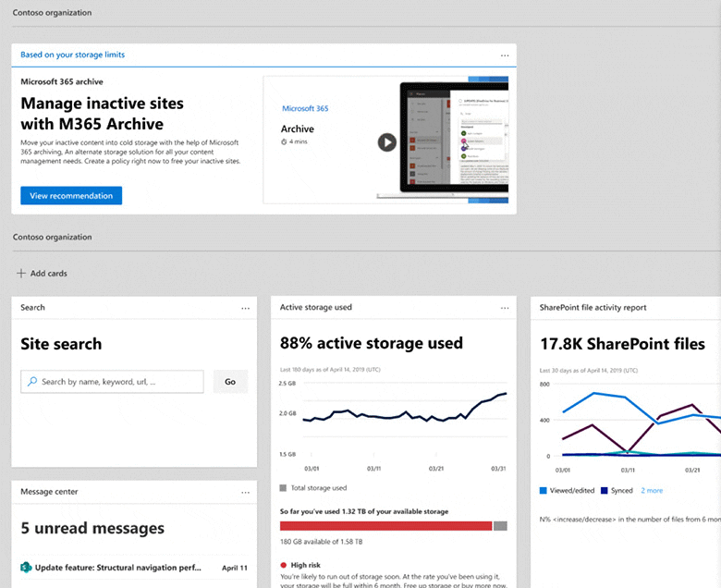This screenshot has height=588, width=721.
Task: Click the gray remaining storage bar segment
Action: (500, 526)
